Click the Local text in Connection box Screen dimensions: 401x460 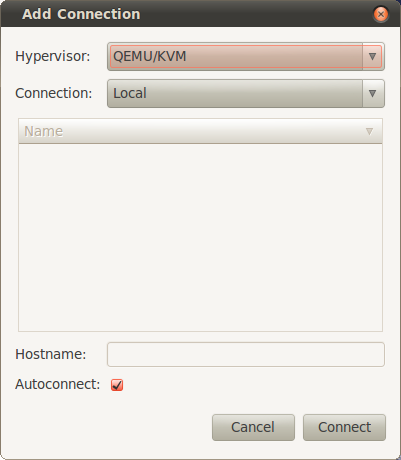pos(130,93)
